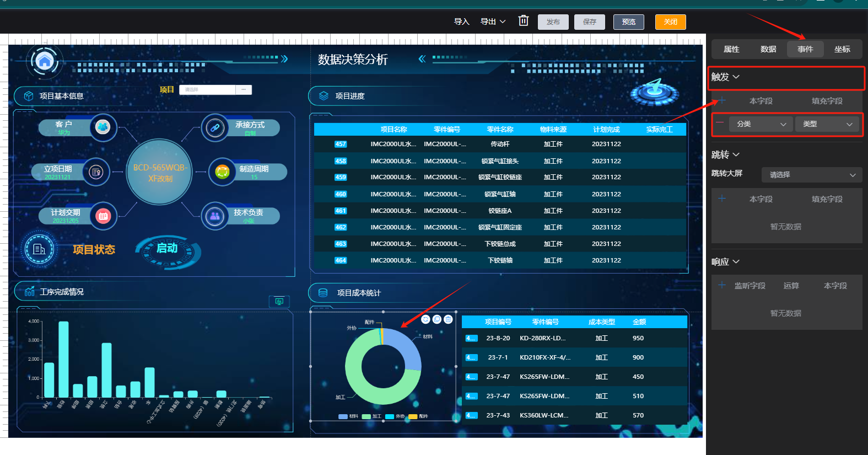
Task: Click the 预览 preview button
Action: (629, 22)
